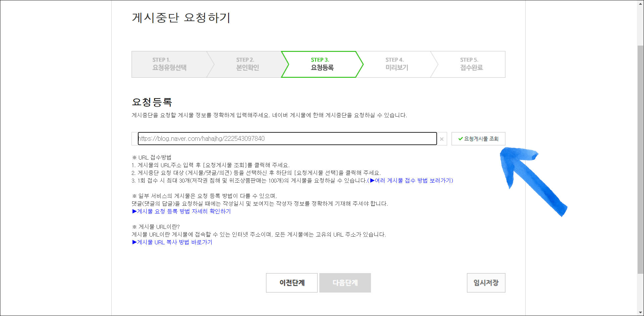Save draft with the 임시저장 button
This screenshot has width=644, height=316.
pyautogui.click(x=486, y=283)
